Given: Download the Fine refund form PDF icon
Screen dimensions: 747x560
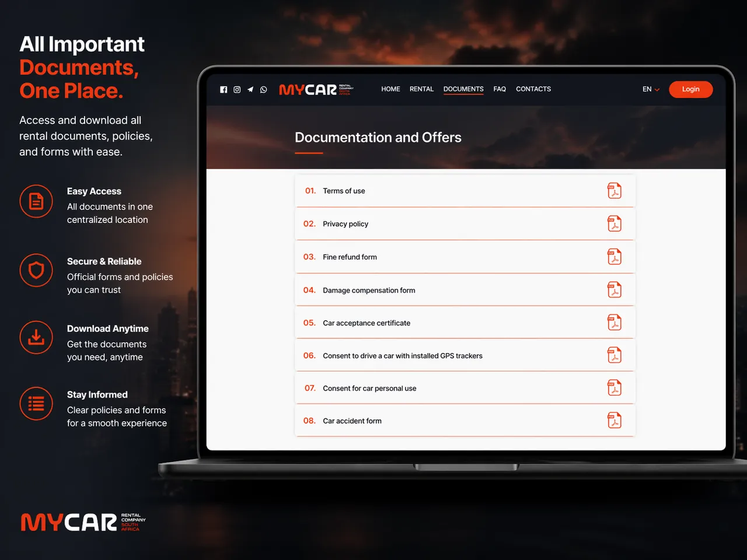Looking at the screenshot, I should point(615,257).
